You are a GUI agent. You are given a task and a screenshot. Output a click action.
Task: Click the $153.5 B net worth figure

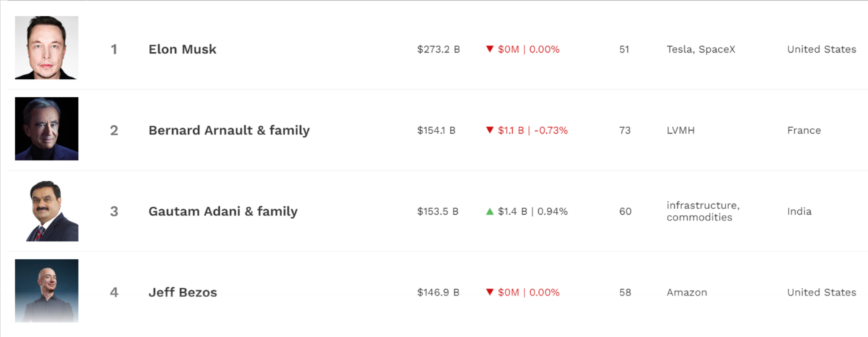(x=438, y=211)
